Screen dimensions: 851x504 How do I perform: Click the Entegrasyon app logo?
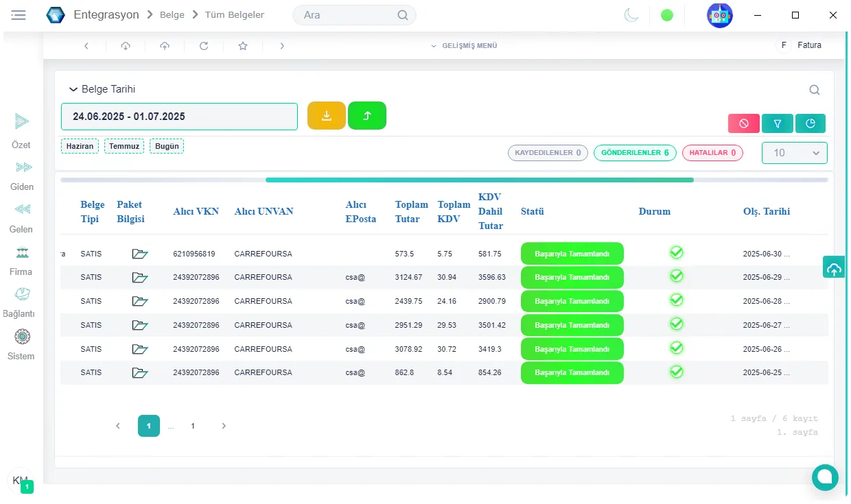tap(56, 14)
